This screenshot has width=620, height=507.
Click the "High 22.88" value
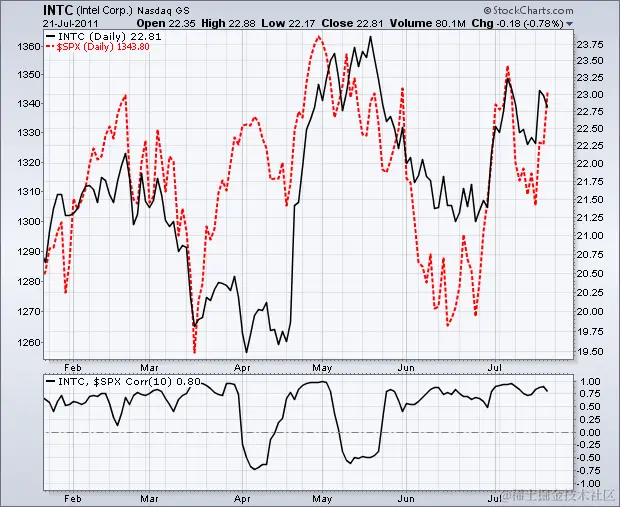[228, 24]
